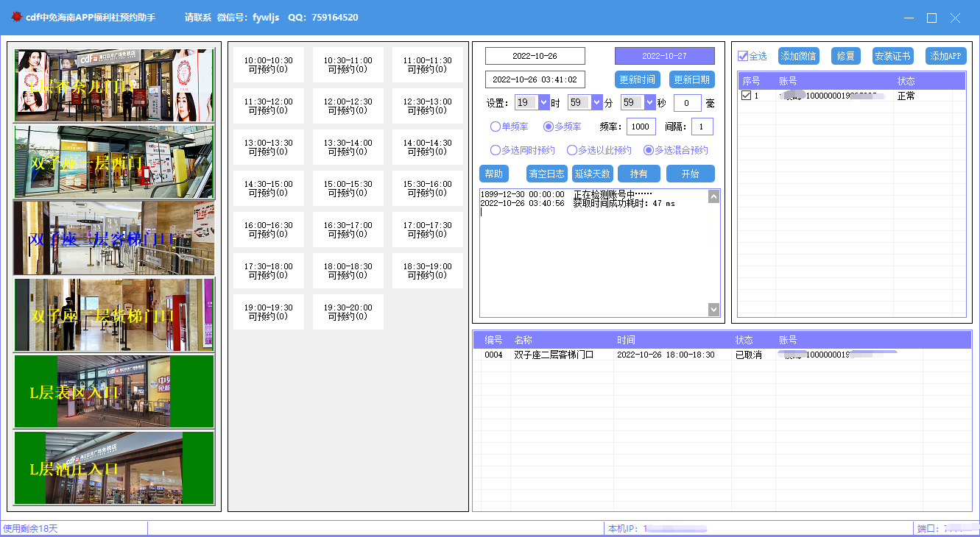Select the L层香奈儿门口 entrance image
The image size is (980, 537).
pyautogui.click(x=114, y=85)
